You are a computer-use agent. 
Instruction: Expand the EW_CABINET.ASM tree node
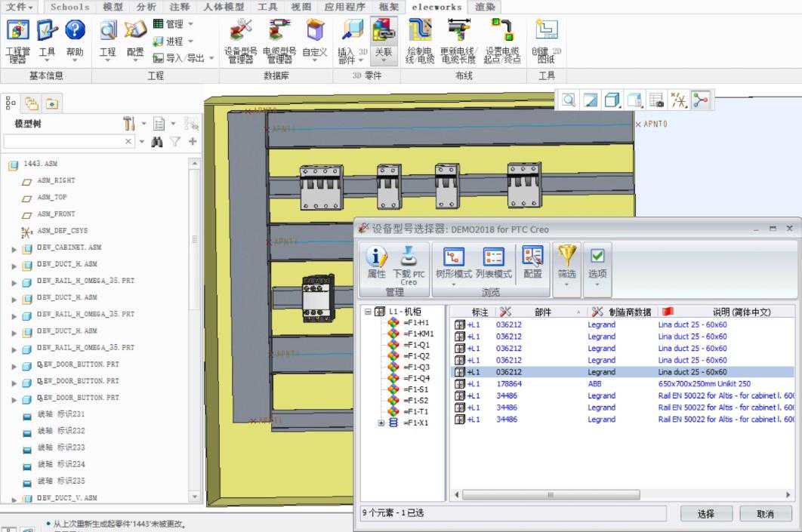(x=14, y=248)
